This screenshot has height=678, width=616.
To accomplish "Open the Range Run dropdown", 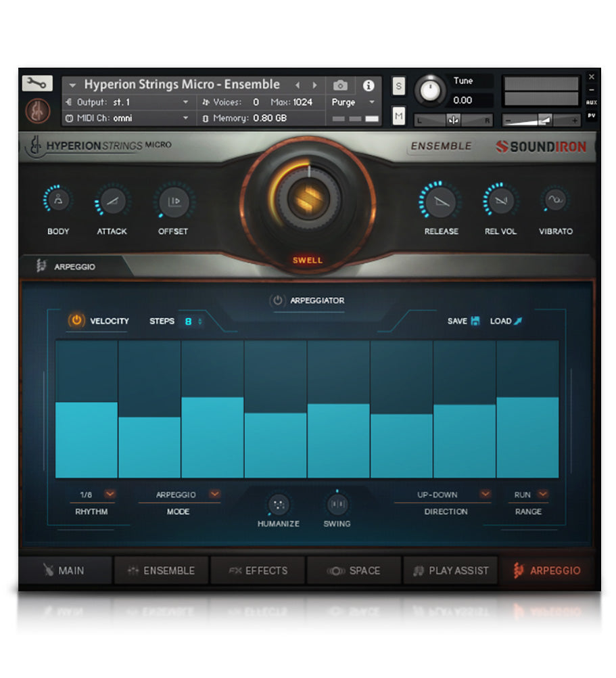I will (x=542, y=494).
